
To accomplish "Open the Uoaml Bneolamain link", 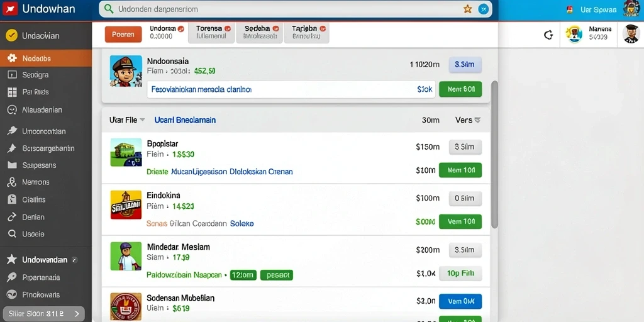I will point(185,120).
